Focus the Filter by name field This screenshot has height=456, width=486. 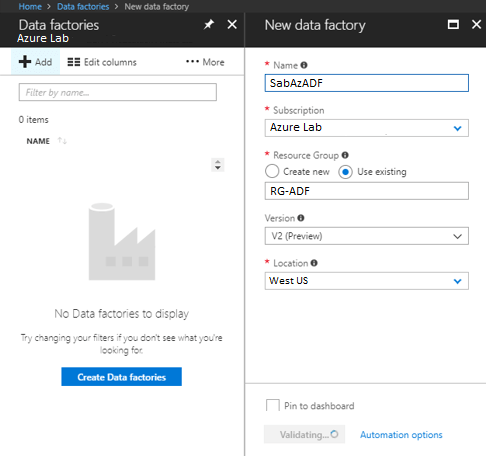tap(118, 92)
